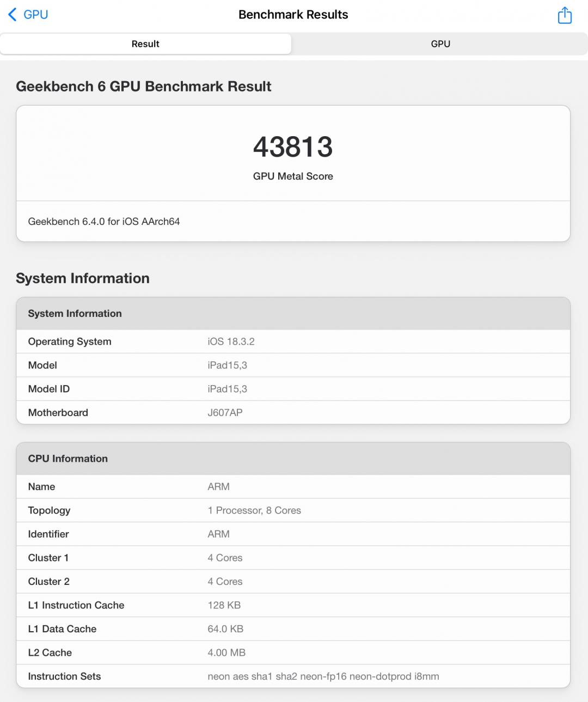Tap the System Information table header
Screen dimensions: 588x702
[x=293, y=314]
